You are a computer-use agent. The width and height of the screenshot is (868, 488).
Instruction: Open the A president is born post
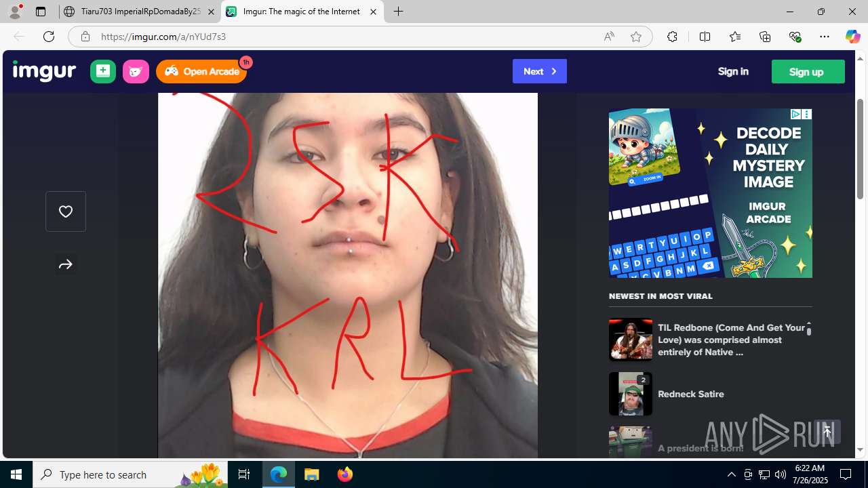701,448
